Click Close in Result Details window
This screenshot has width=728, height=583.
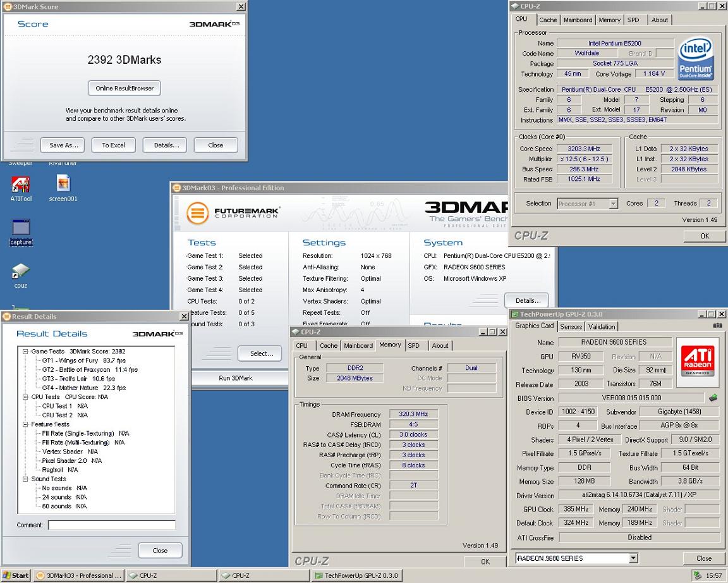pyautogui.click(x=160, y=551)
